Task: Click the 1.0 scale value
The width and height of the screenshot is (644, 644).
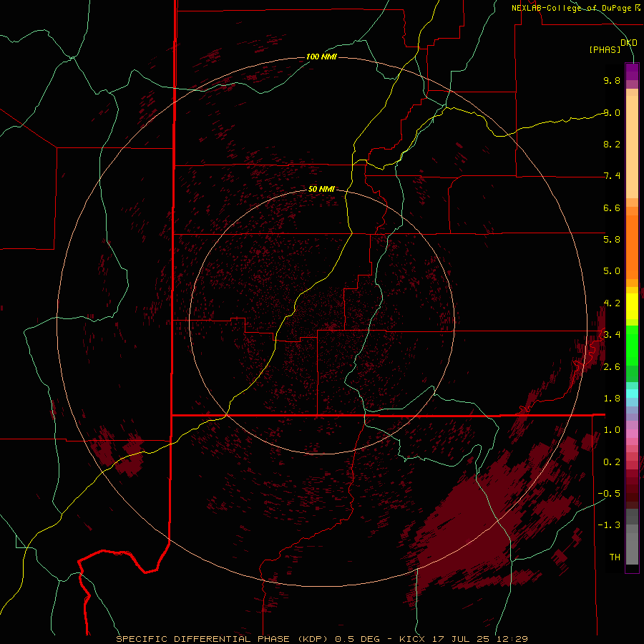Action: tap(612, 430)
